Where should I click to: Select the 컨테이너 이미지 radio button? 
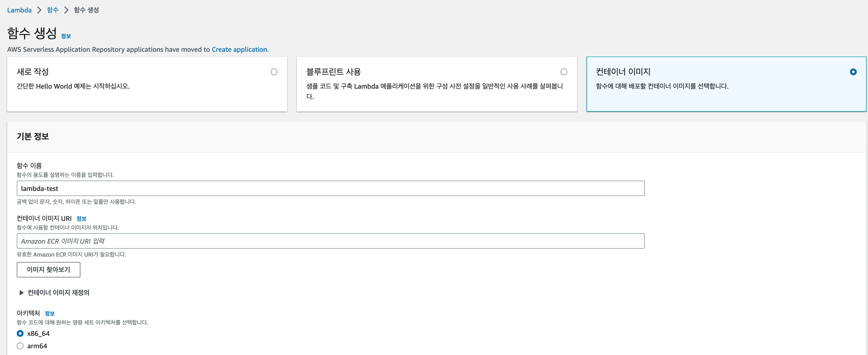click(853, 72)
